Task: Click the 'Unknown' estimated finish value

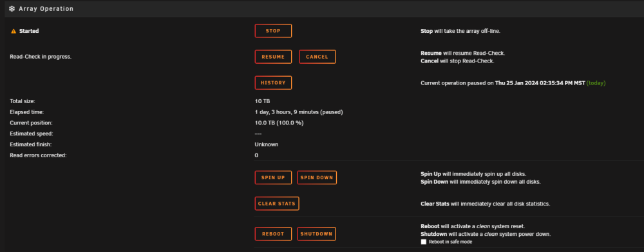Action: tap(267, 144)
